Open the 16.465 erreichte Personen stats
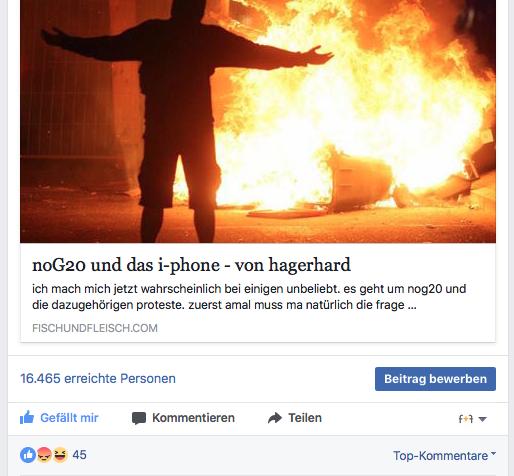The height and width of the screenshot is (476, 514). coord(98,379)
